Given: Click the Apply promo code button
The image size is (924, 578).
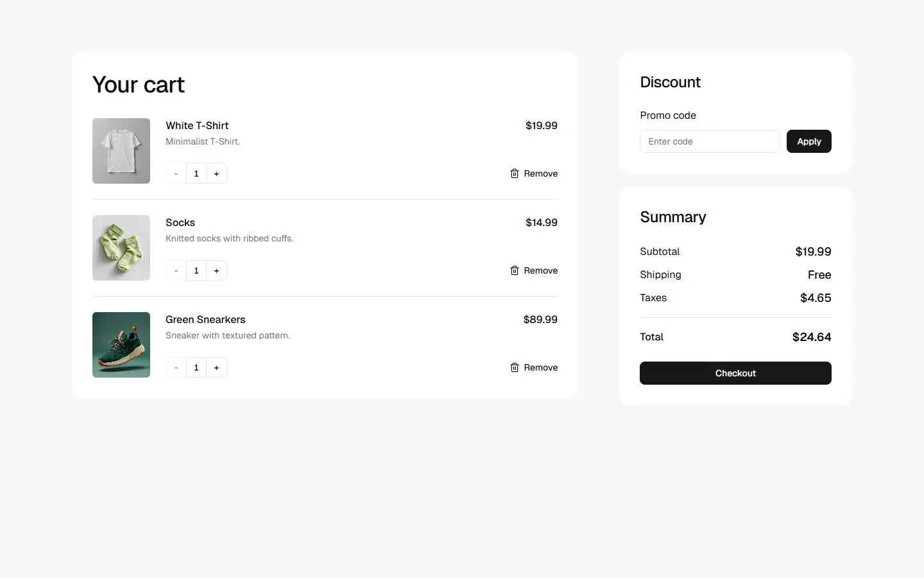Looking at the screenshot, I should pos(809,141).
